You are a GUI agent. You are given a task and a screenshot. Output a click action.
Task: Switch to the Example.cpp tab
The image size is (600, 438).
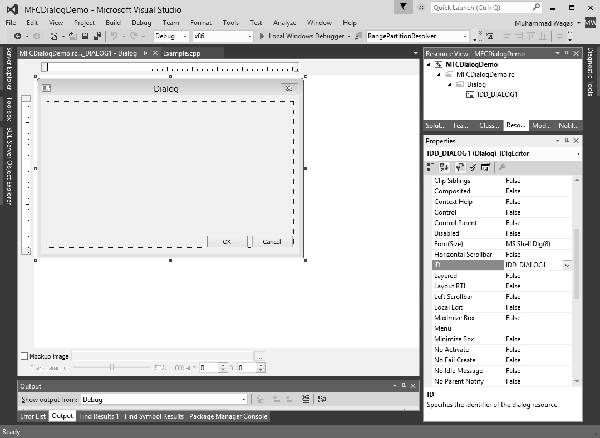[182, 53]
